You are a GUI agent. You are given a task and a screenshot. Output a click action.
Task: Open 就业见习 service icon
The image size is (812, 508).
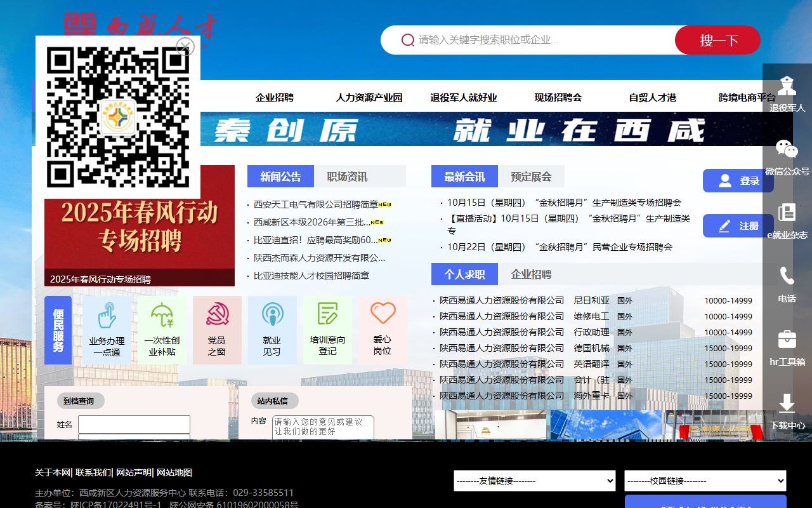272,330
